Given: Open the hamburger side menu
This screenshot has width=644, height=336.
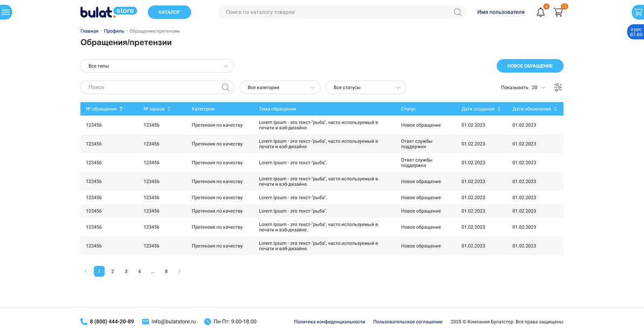Looking at the screenshot, I should coord(6,12).
